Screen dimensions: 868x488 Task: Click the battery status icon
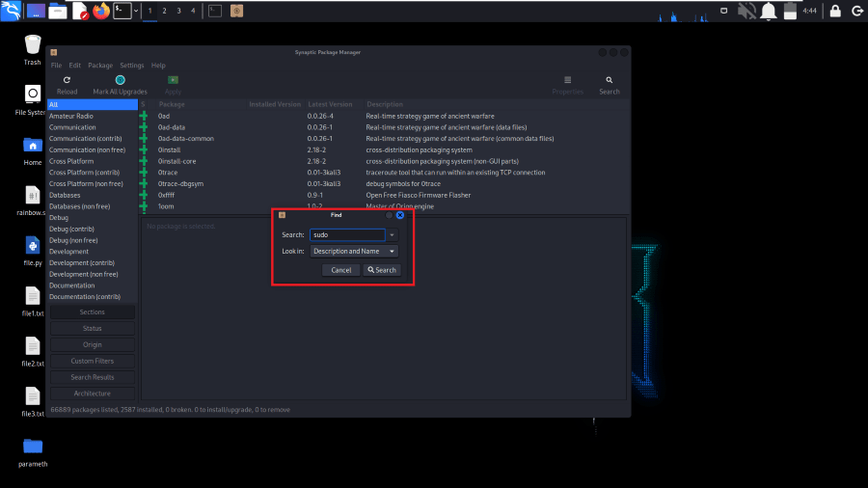coord(790,11)
